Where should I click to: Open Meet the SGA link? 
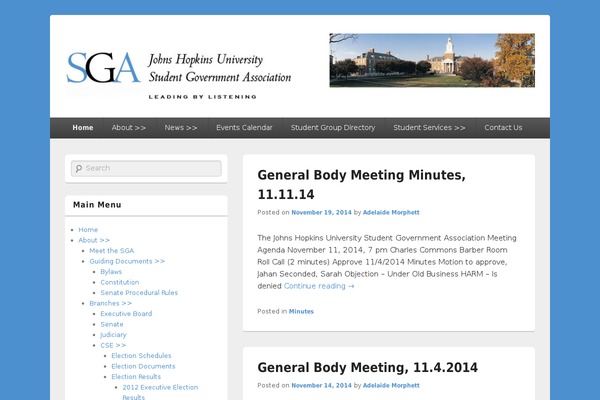(x=112, y=251)
